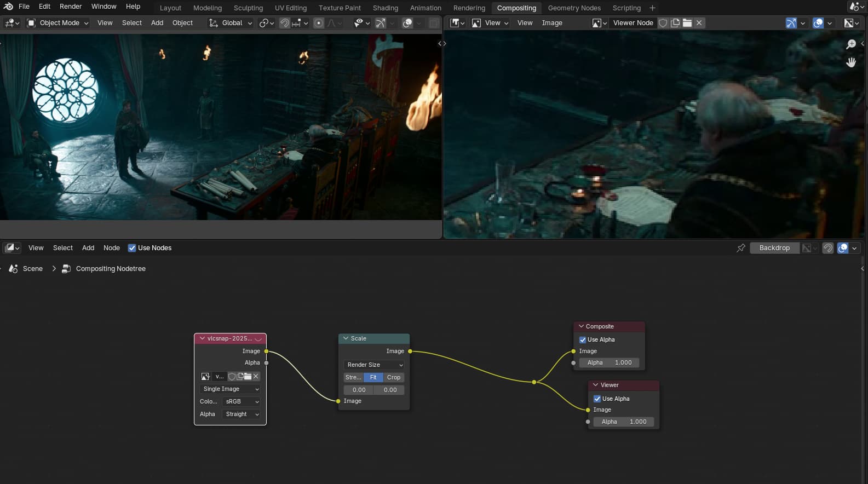Open image file folder icon in image editor
Viewport: 868px width, 484px height.
tap(687, 23)
